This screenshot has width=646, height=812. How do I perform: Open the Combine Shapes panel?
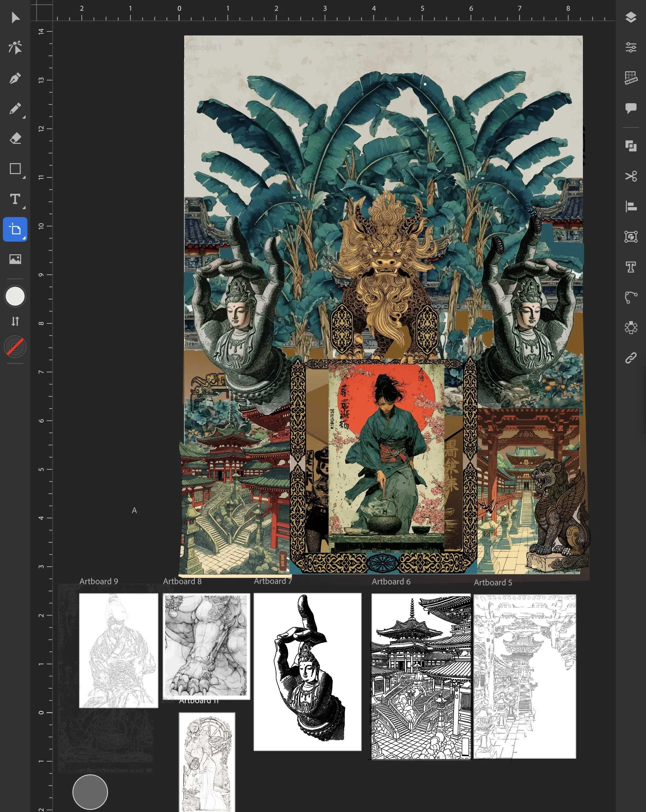pyautogui.click(x=631, y=146)
